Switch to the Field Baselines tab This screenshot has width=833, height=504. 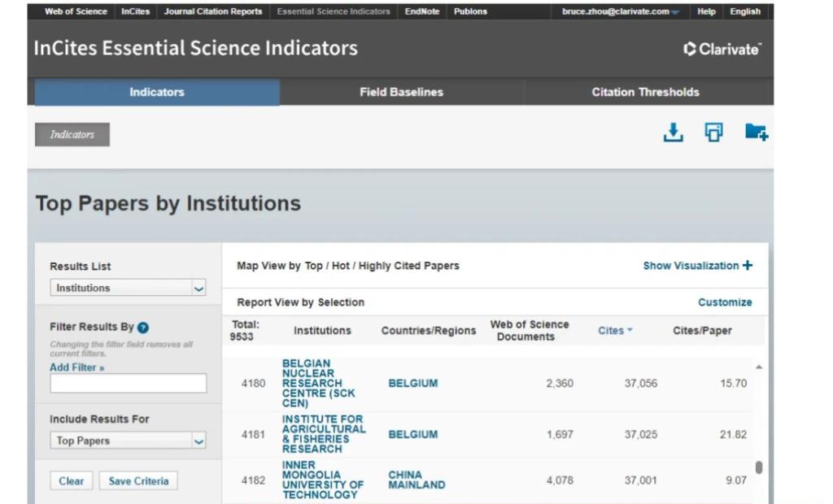[x=401, y=93]
